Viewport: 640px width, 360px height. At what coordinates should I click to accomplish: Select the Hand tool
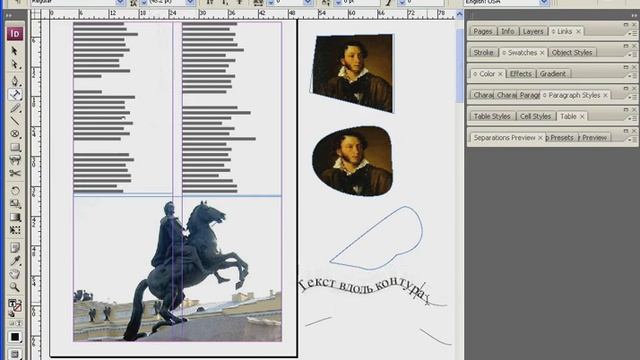15,274
